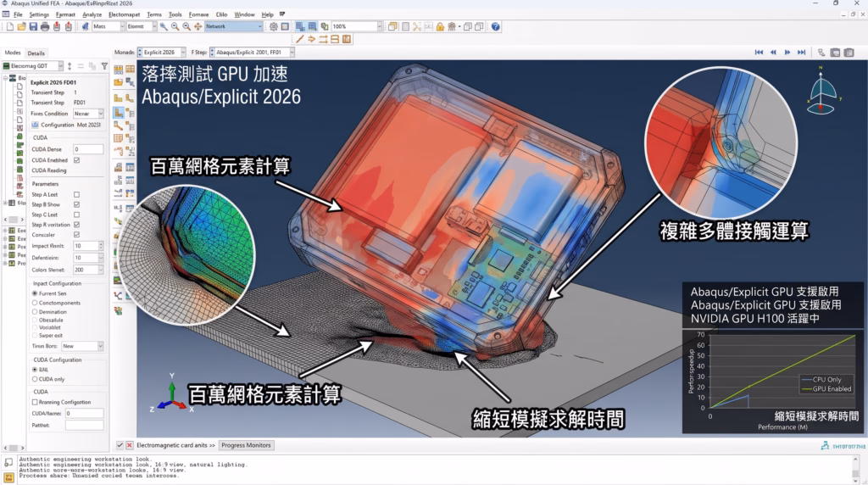Click the zoom-in magnifier icon

pos(175,26)
